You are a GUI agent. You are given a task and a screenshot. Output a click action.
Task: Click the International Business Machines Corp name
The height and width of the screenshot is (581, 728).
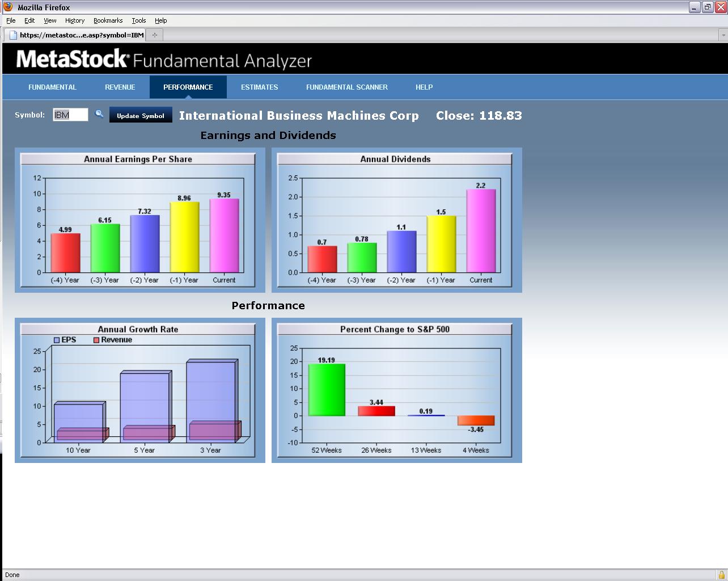[x=299, y=116]
